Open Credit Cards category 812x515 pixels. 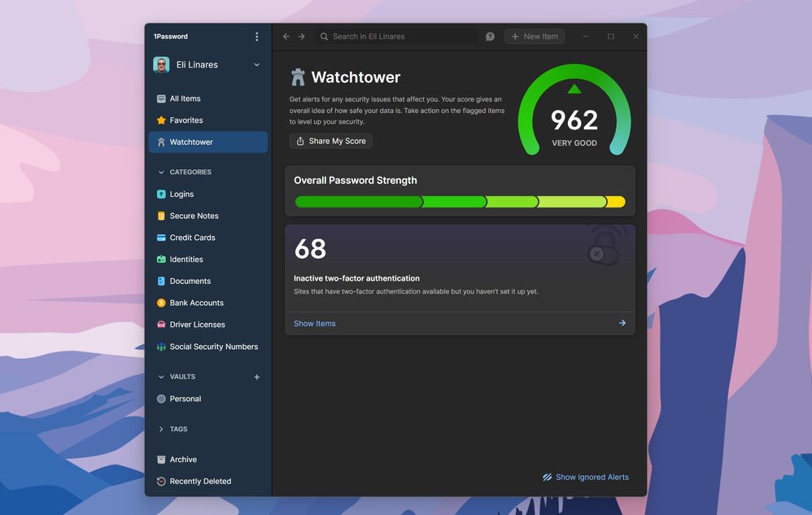(207, 238)
